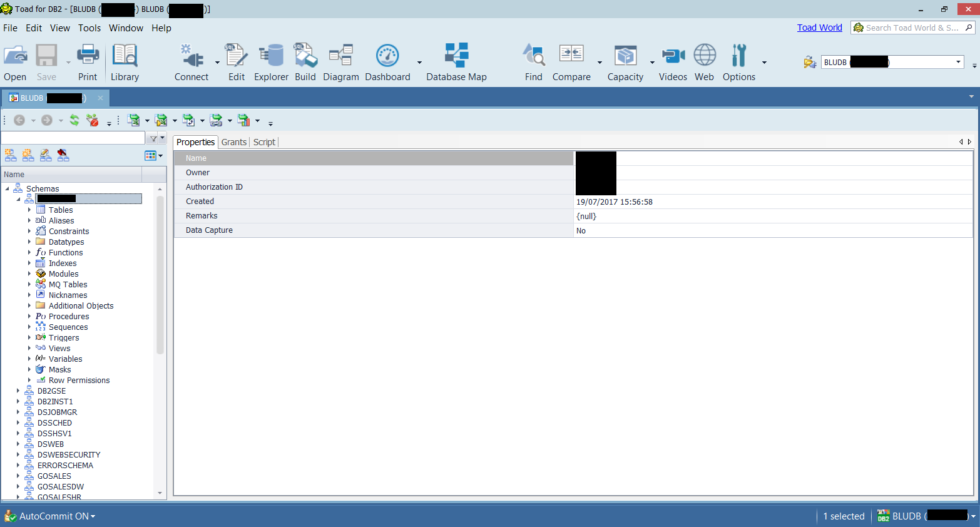Expand the DB2GSE schema node
980x527 pixels.
[x=18, y=391]
